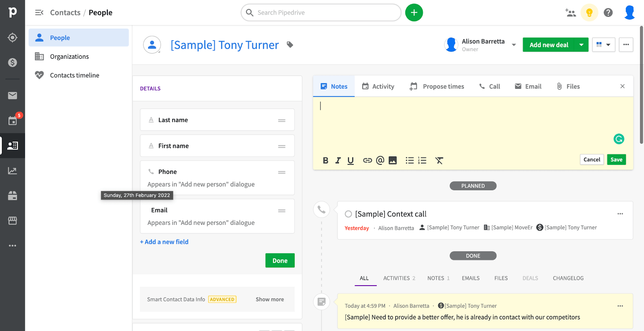Click the Pipedrive logo icon
The image size is (644, 331).
(x=12, y=12)
